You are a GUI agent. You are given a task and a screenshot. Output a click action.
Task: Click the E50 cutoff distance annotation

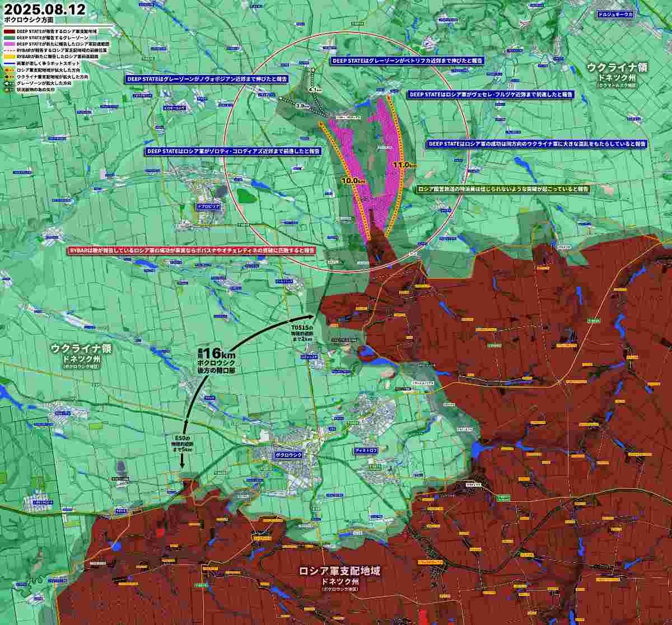183,443
